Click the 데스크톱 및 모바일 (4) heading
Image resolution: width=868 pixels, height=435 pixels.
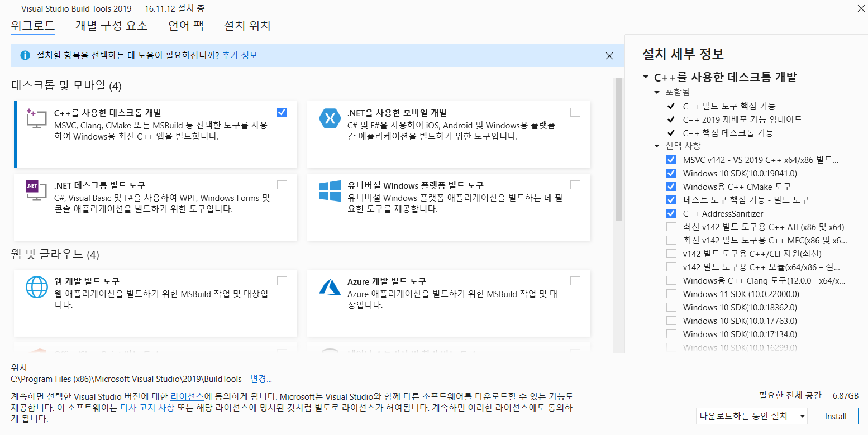point(66,85)
